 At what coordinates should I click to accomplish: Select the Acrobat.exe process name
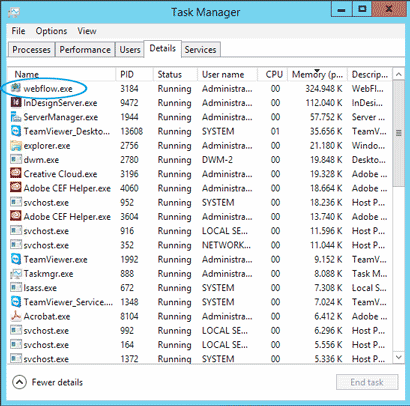[x=47, y=316]
